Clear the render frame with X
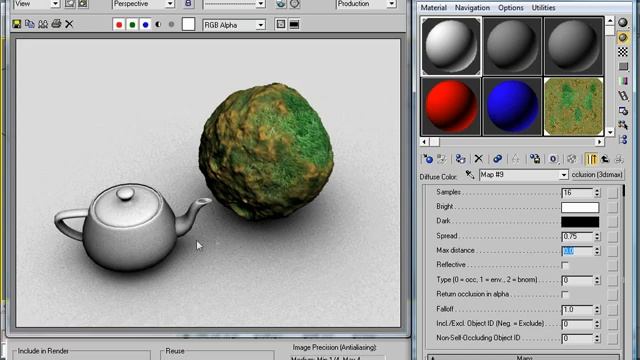This screenshot has height=360, width=640. (69, 24)
